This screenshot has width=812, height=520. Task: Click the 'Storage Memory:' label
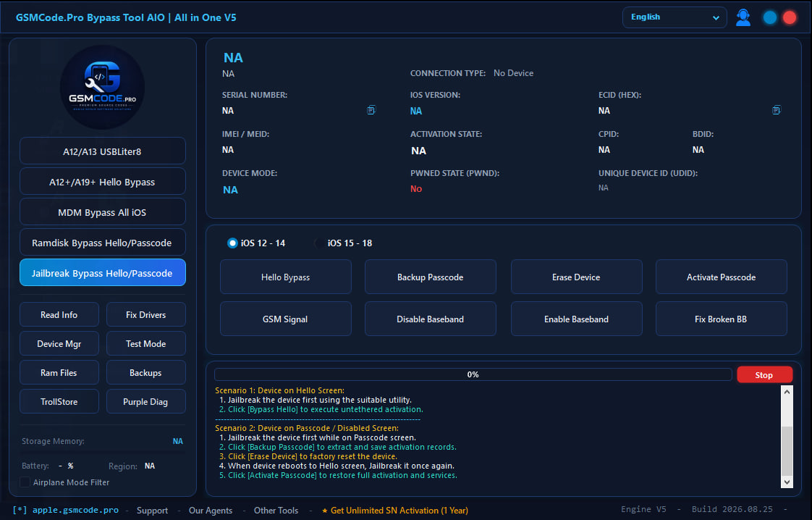pos(53,441)
